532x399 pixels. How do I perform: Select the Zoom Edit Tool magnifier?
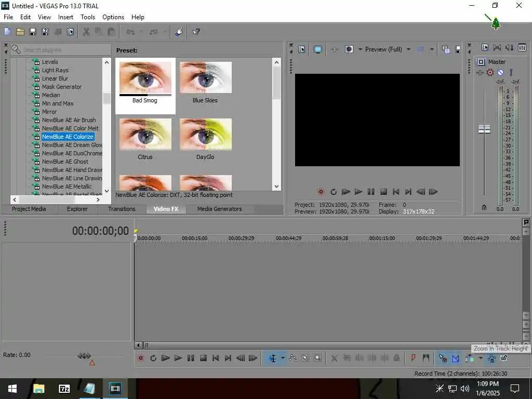point(317,358)
